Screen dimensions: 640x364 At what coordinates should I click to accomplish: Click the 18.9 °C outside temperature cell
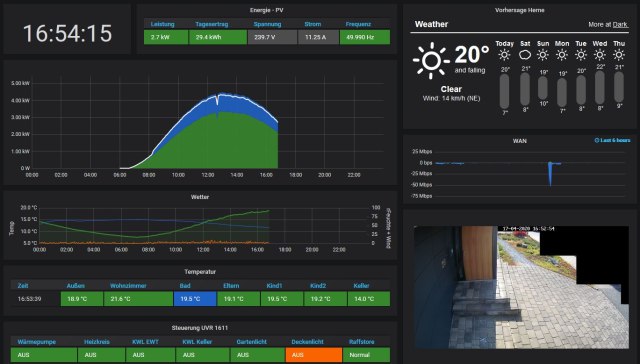[82, 299]
